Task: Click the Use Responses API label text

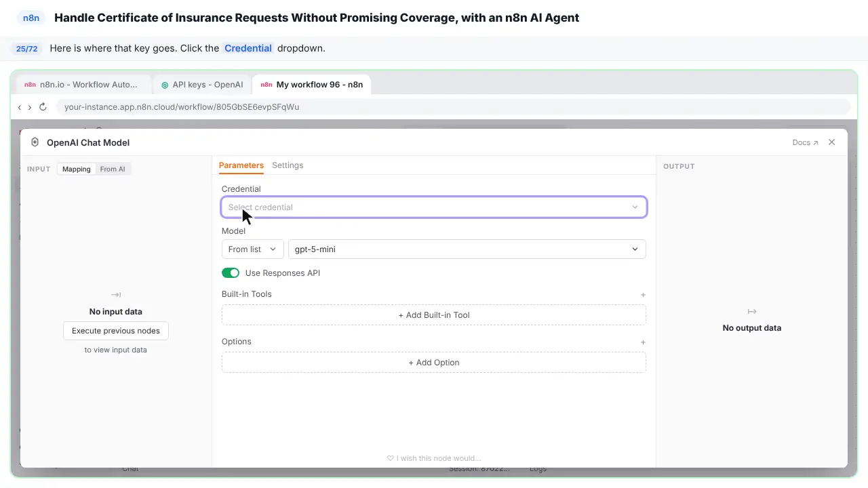Action: pyautogui.click(x=283, y=273)
